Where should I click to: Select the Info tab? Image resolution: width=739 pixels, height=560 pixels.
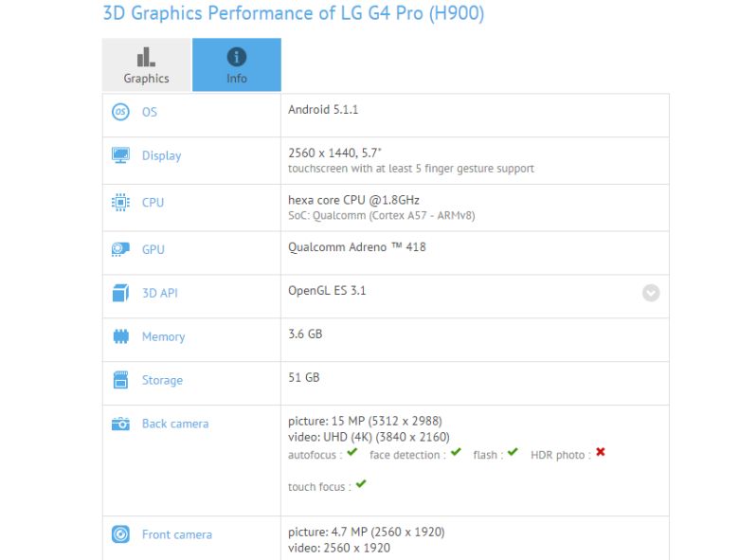point(237,65)
